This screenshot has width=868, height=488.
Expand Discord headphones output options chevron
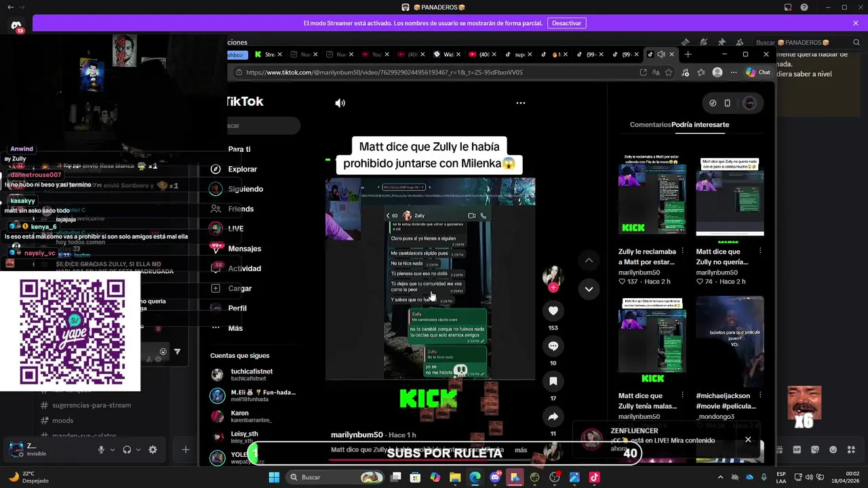[x=138, y=449]
